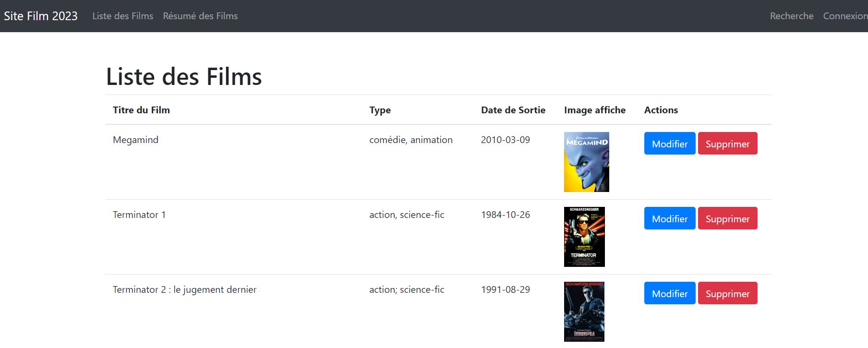This screenshot has width=868, height=348.
Task: Select the Terminator 1 poster thumbnail
Action: (584, 237)
